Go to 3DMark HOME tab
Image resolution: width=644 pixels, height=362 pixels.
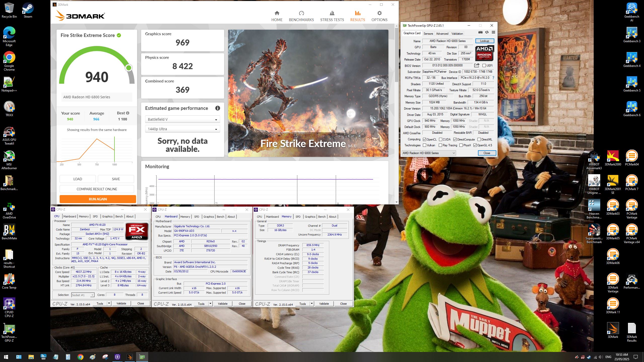[x=277, y=16]
